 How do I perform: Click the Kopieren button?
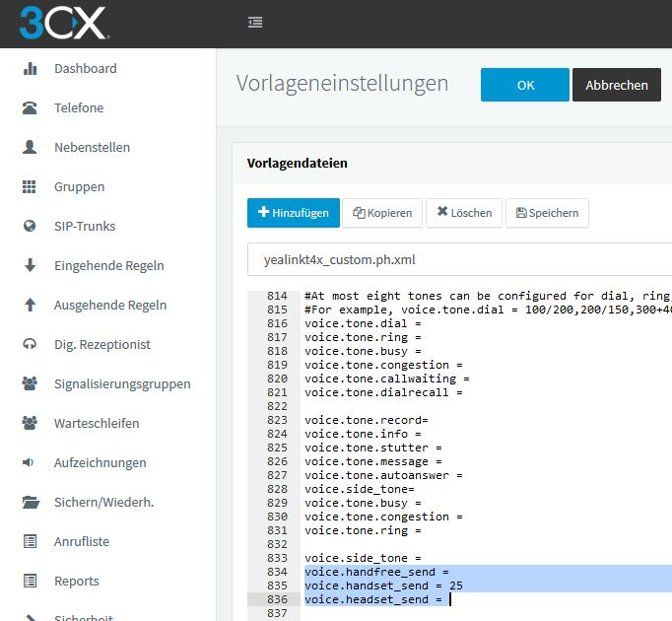pos(382,213)
